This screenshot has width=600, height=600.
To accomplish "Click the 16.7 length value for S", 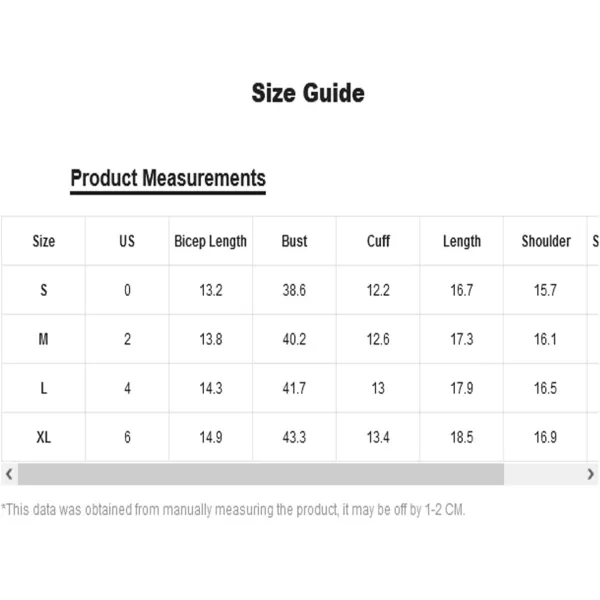I will click(x=462, y=290).
